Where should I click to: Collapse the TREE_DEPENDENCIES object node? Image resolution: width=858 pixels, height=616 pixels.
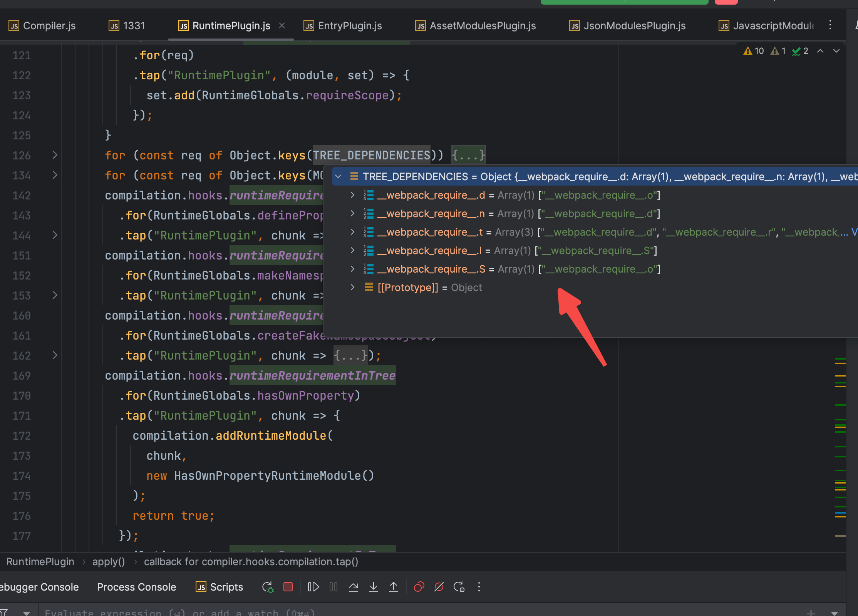pyautogui.click(x=339, y=177)
